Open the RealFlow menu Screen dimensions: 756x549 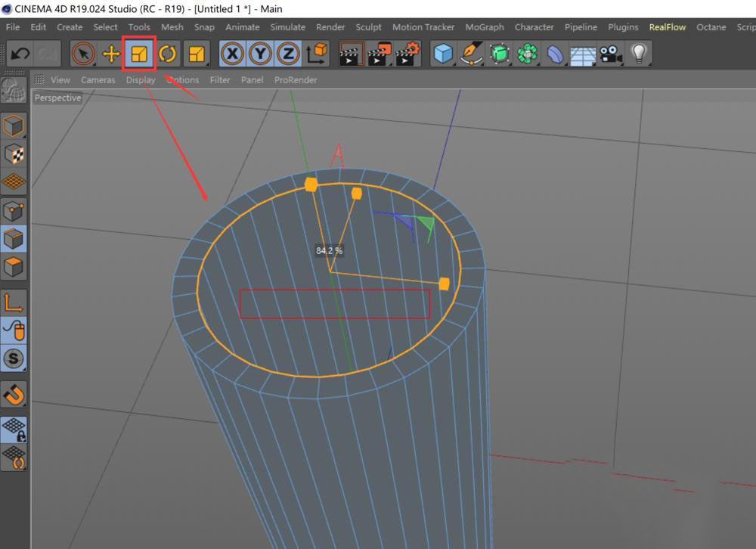[x=668, y=27]
